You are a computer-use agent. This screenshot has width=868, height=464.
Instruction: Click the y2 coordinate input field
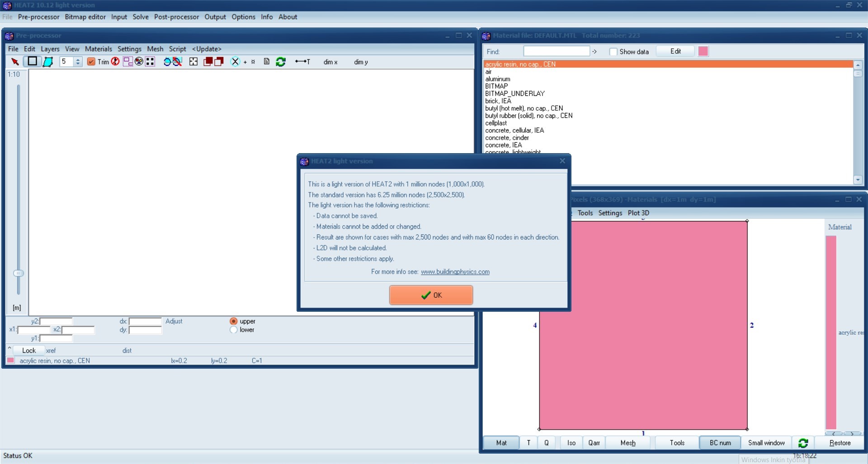(56, 321)
